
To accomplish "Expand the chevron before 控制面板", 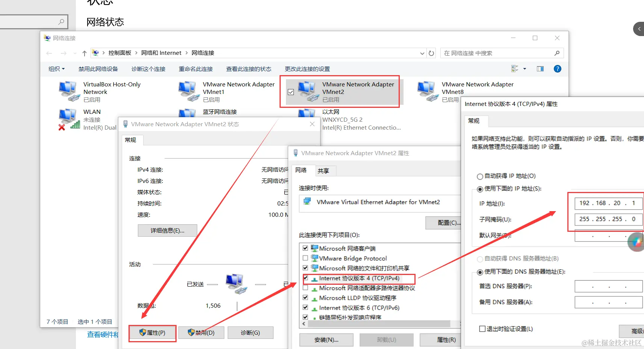I will [x=103, y=53].
